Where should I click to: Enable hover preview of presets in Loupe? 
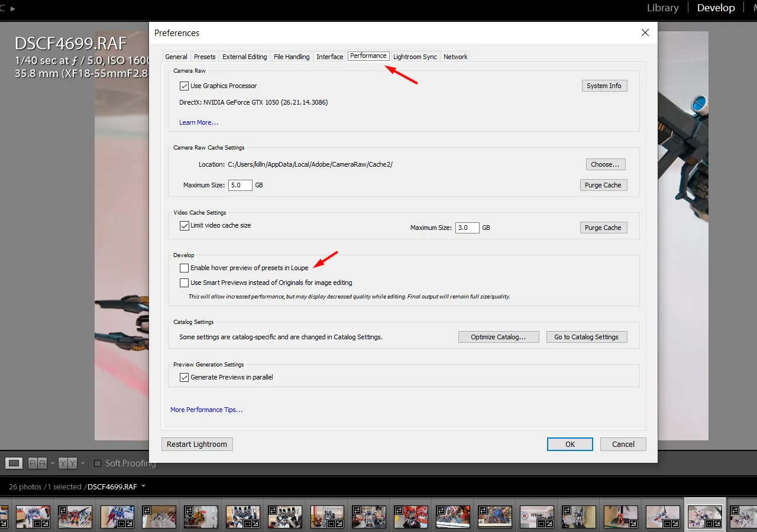pos(184,268)
